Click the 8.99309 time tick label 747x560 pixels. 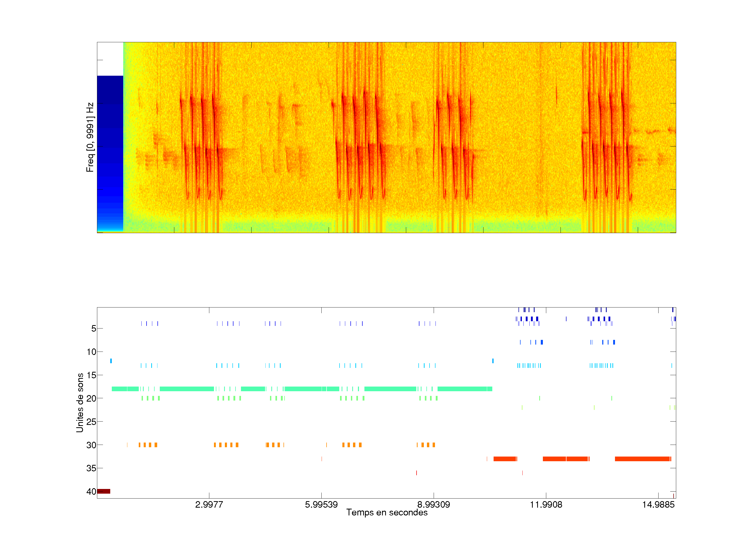coord(434,505)
